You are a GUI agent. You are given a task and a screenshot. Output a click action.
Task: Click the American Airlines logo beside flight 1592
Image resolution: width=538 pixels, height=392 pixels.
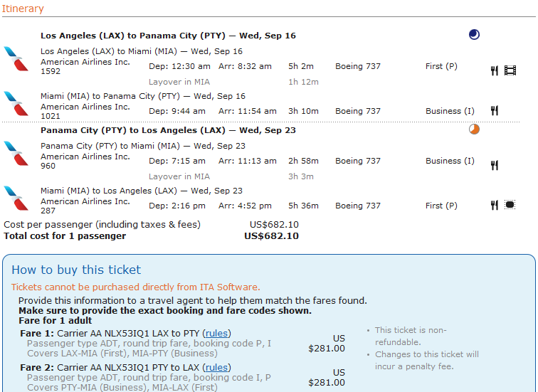(x=16, y=59)
